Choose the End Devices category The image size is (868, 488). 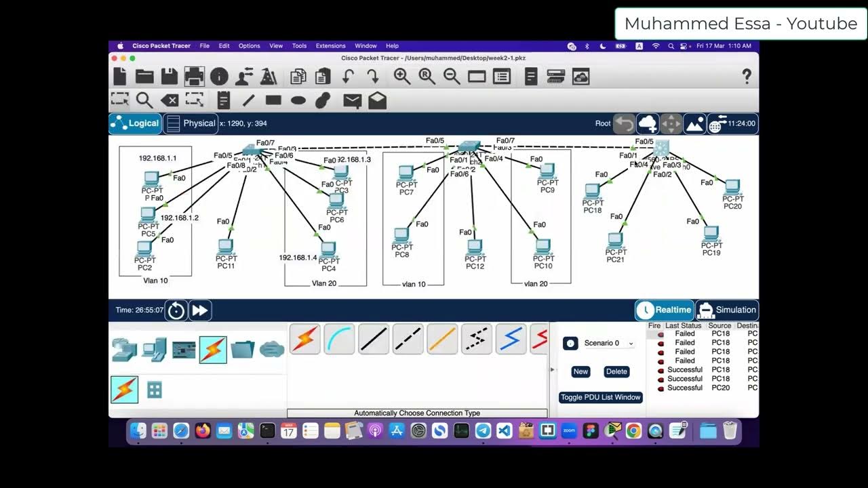[155, 350]
